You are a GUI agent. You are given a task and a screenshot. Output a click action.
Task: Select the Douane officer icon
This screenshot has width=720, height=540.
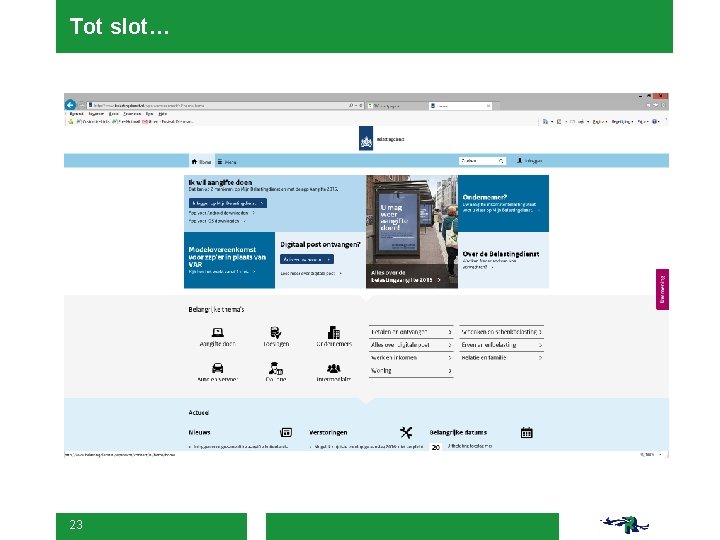[276, 368]
